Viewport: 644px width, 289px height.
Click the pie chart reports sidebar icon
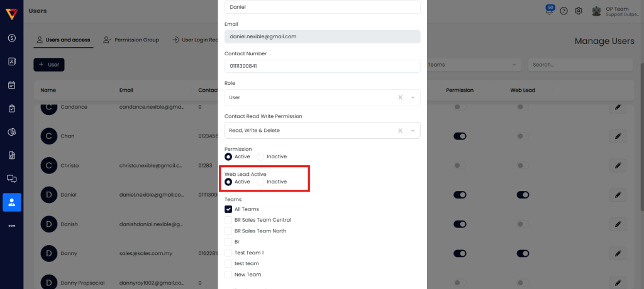(x=11, y=132)
